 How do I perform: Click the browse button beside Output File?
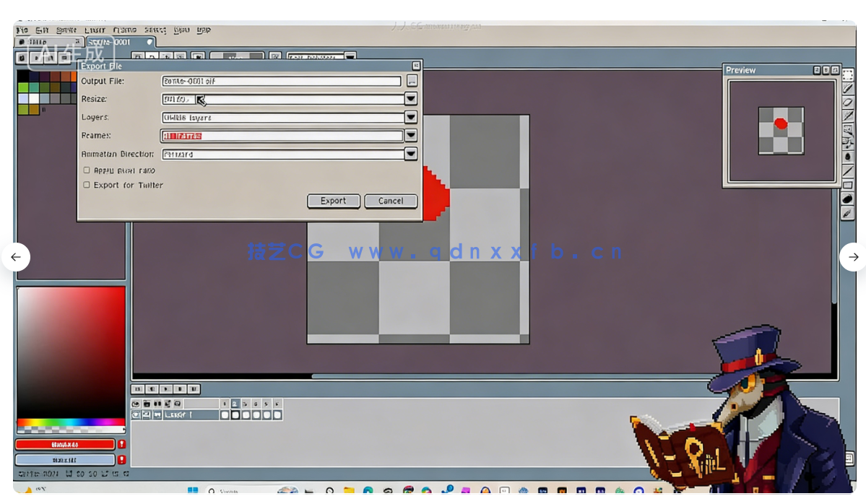[412, 81]
